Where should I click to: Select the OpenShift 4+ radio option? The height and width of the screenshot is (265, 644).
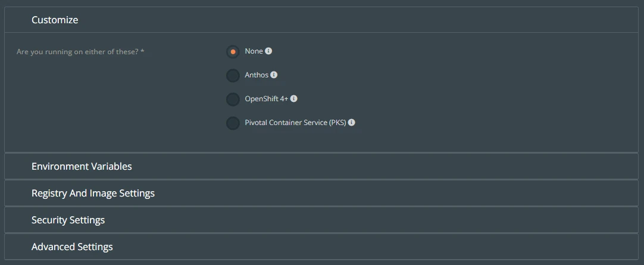point(233,99)
